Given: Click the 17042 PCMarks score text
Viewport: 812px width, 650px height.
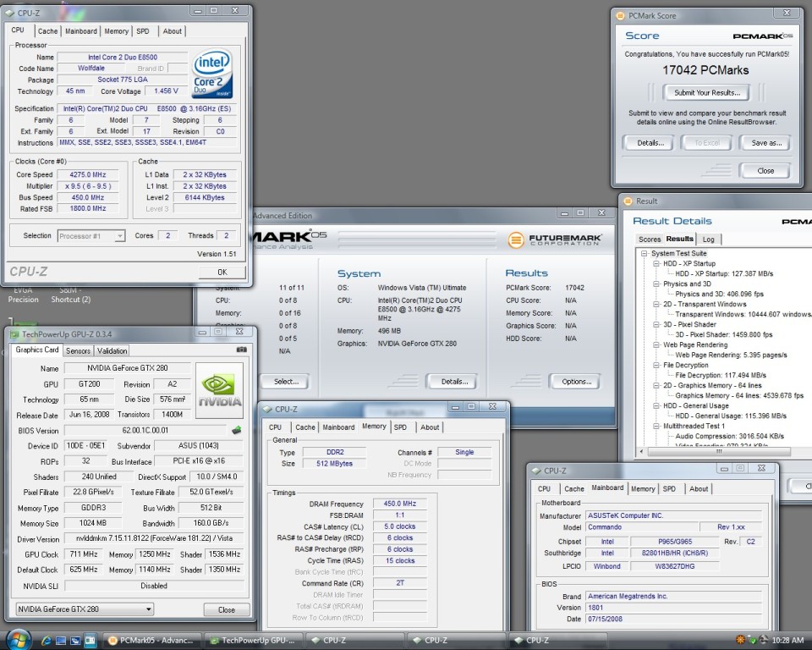Looking at the screenshot, I should click(x=705, y=70).
